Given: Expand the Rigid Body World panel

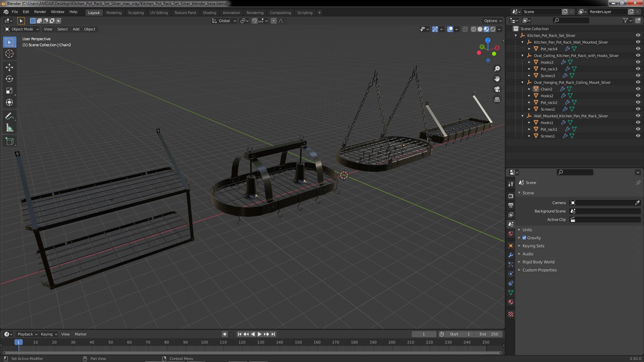Looking at the screenshot, I should coord(538,262).
